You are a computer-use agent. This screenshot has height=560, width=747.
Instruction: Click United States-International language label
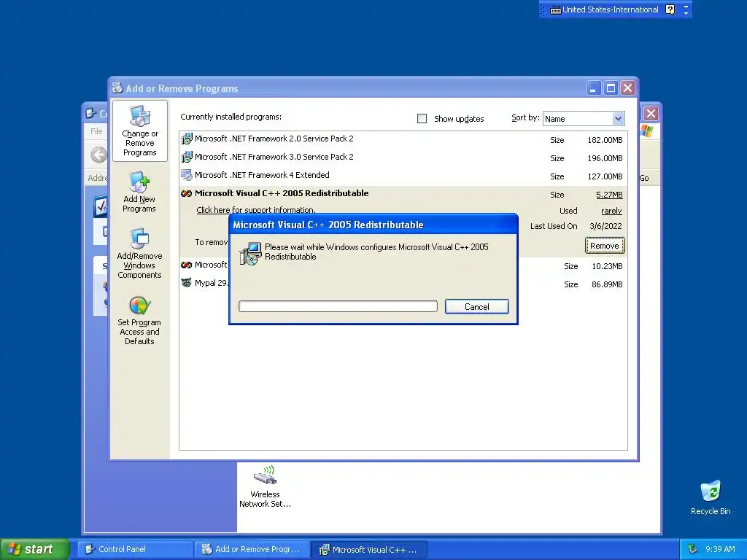click(610, 9)
